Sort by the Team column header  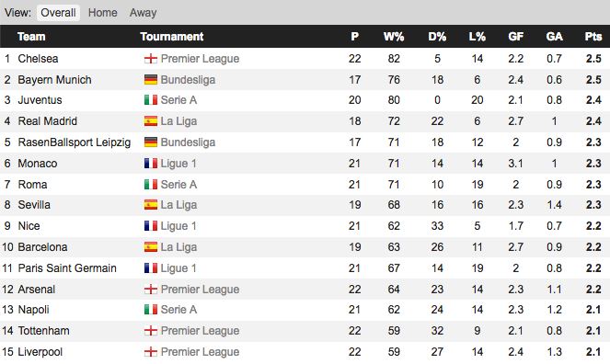pos(31,37)
